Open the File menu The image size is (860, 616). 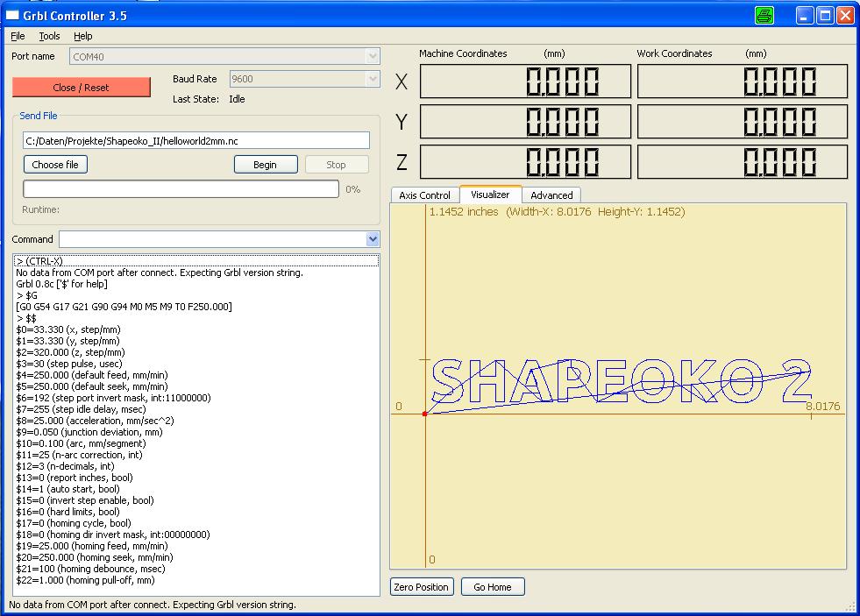point(18,36)
